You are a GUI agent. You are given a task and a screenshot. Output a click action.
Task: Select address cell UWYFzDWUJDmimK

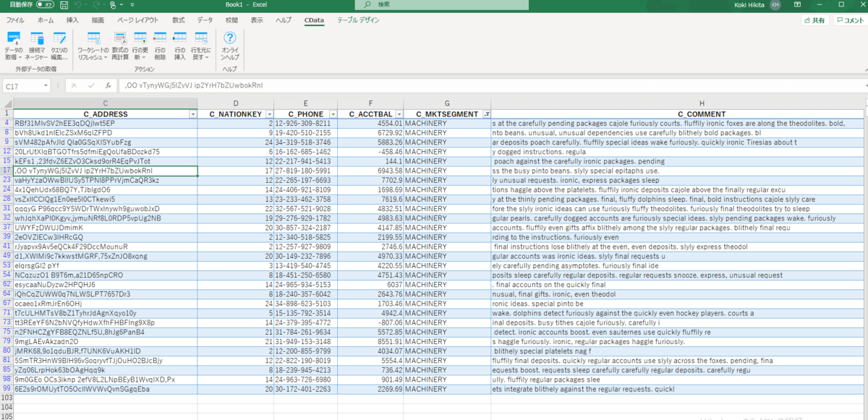click(x=106, y=228)
